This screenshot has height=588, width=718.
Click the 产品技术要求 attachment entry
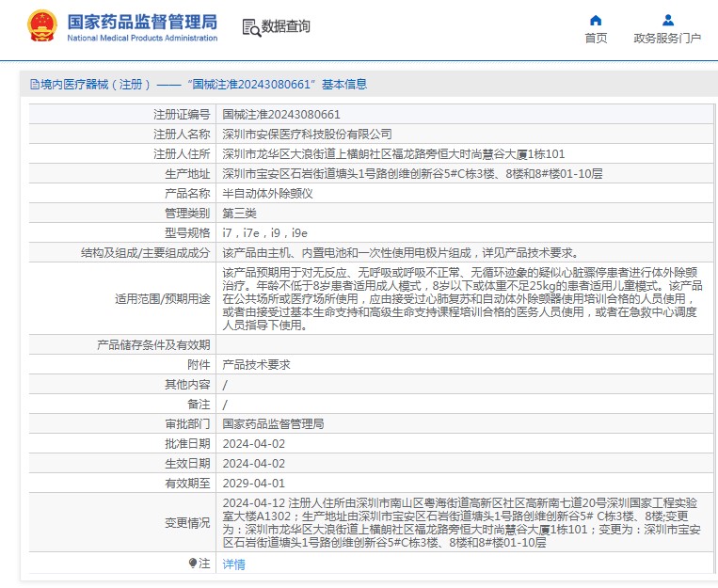[x=256, y=364]
